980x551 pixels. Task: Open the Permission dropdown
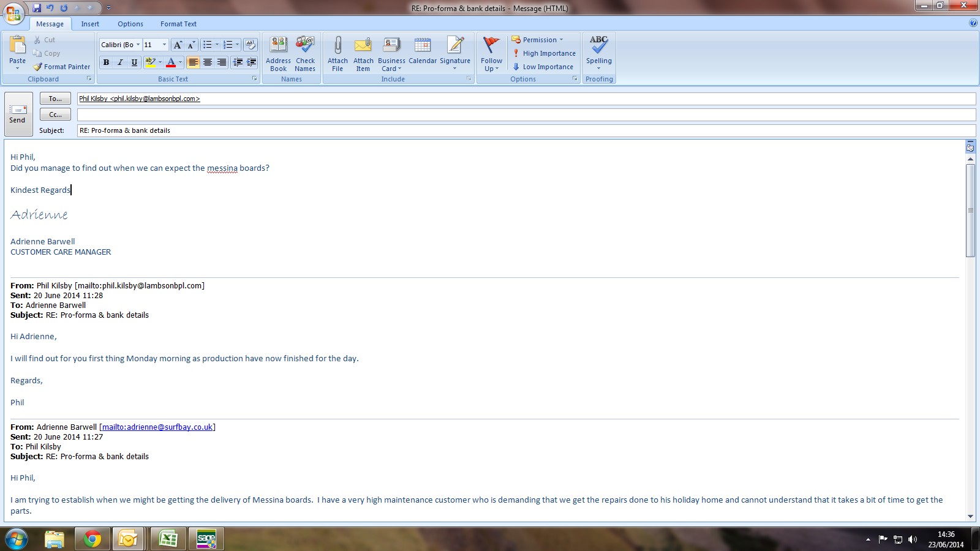tap(537, 40)
